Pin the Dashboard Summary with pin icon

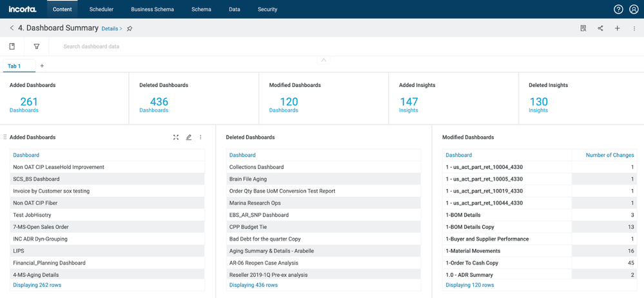pyautogui.click(x=130, y=28)
